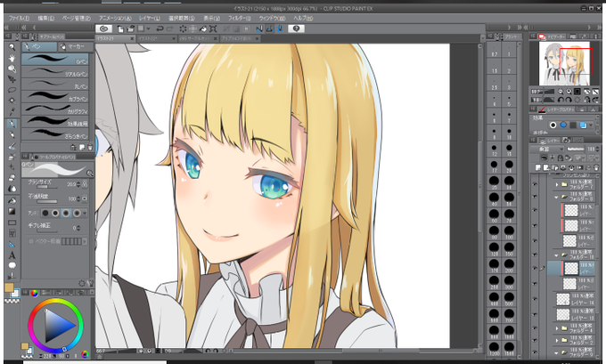
Task: Select the ざらつきペン sub tool
Action: point(55,133)
